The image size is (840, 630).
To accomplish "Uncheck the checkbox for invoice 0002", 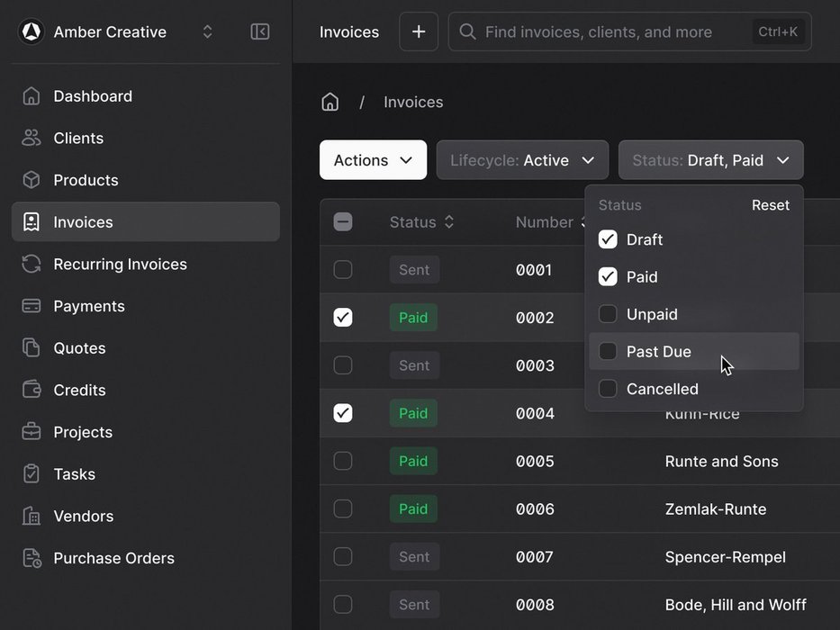I will (x=343, y=317).
